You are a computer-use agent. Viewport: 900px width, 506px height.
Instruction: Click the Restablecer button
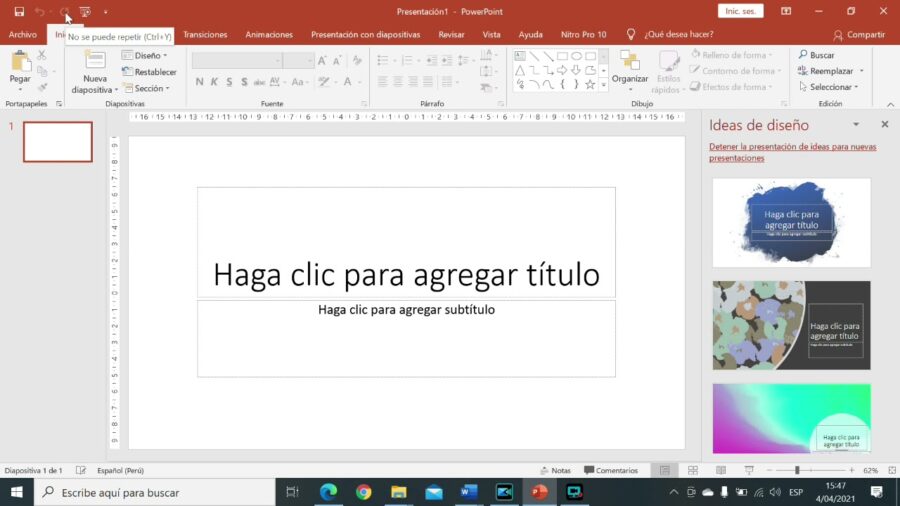coord(149,72)
